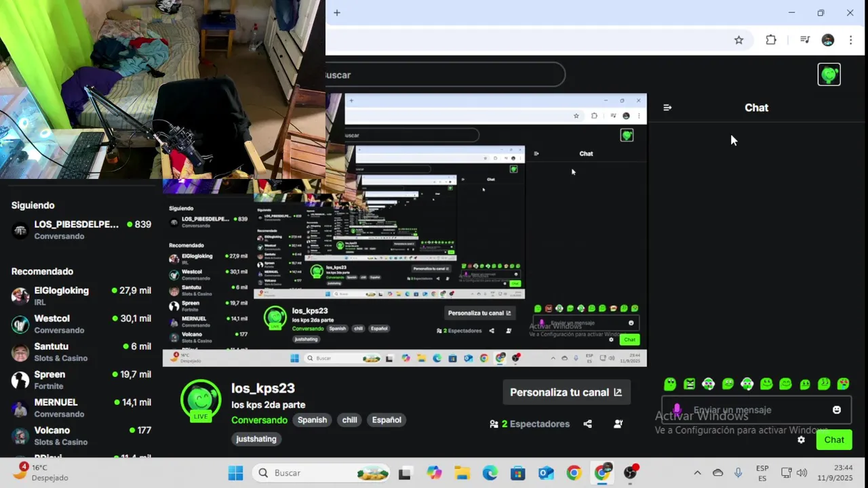Open the emoji picker in message box
The image size is (868, 488).
[836, 410]
